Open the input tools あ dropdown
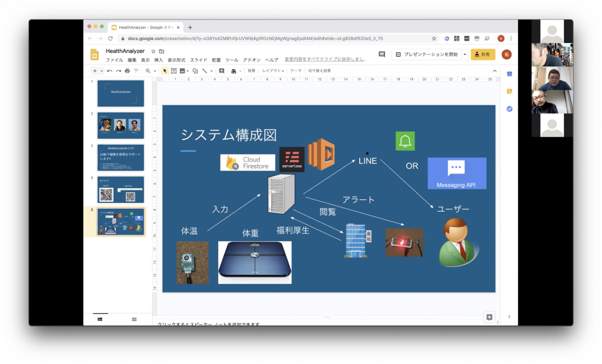The image size is (602, 364). tap(235, 71)
